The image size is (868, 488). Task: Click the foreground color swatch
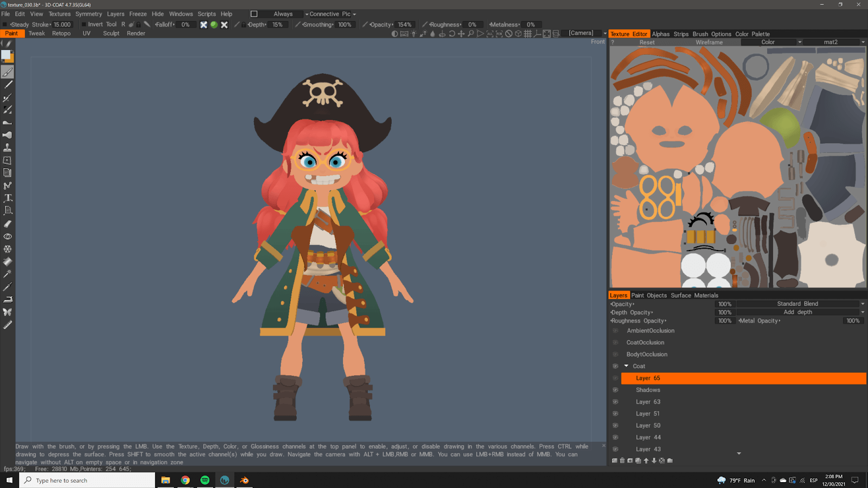tap(6, 55)
